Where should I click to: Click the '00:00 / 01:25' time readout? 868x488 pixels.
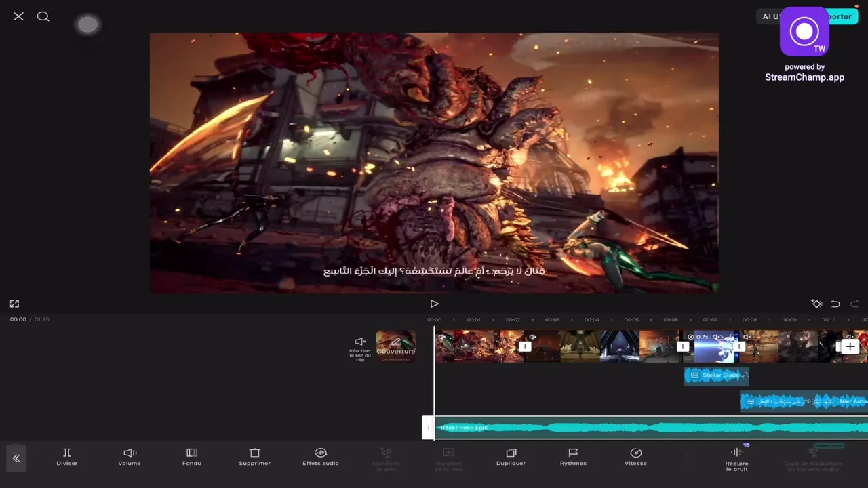tap(29, 319)
